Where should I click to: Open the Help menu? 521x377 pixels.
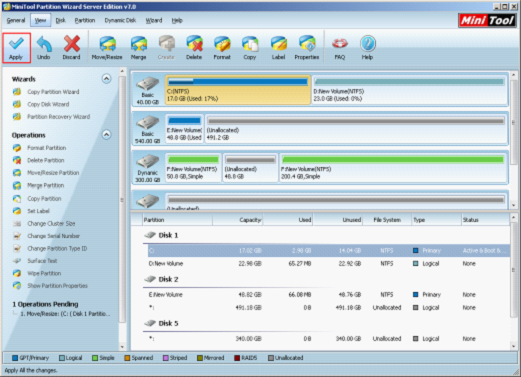coord(177,20)
